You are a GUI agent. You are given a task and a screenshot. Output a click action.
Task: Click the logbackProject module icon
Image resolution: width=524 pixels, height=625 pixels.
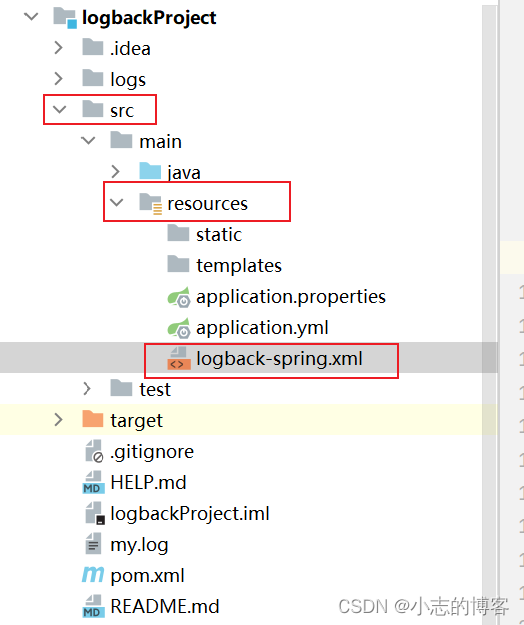pyautogui.click(x=65, y=18)
